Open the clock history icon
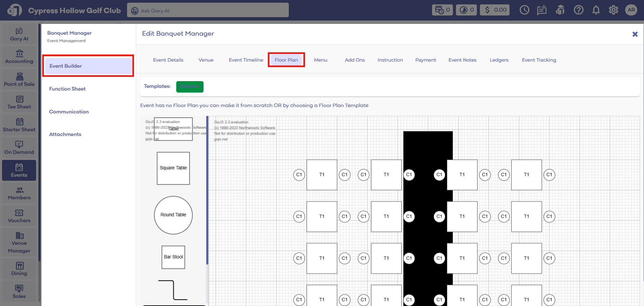 point(524,10)
